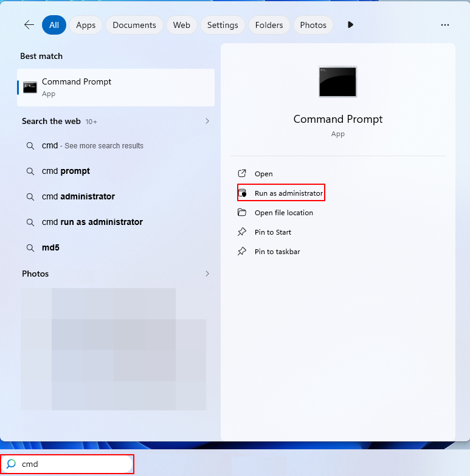Open Command Prompt best match result
Image resolution: width=470 pixels, height=476 pixels.
click(116, 88)
